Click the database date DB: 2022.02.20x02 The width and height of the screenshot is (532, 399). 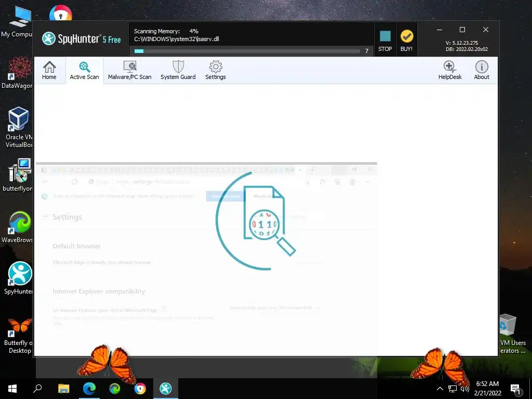(x=467, y=49)
